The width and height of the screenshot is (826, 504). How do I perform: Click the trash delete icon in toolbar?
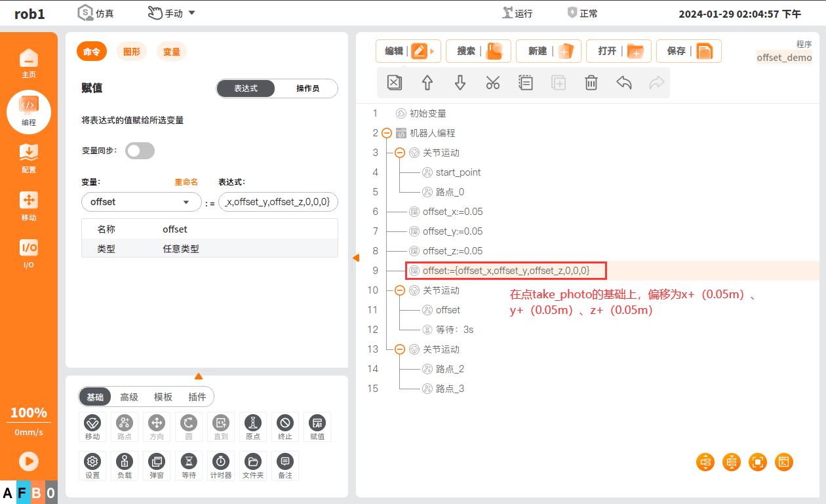591,83
